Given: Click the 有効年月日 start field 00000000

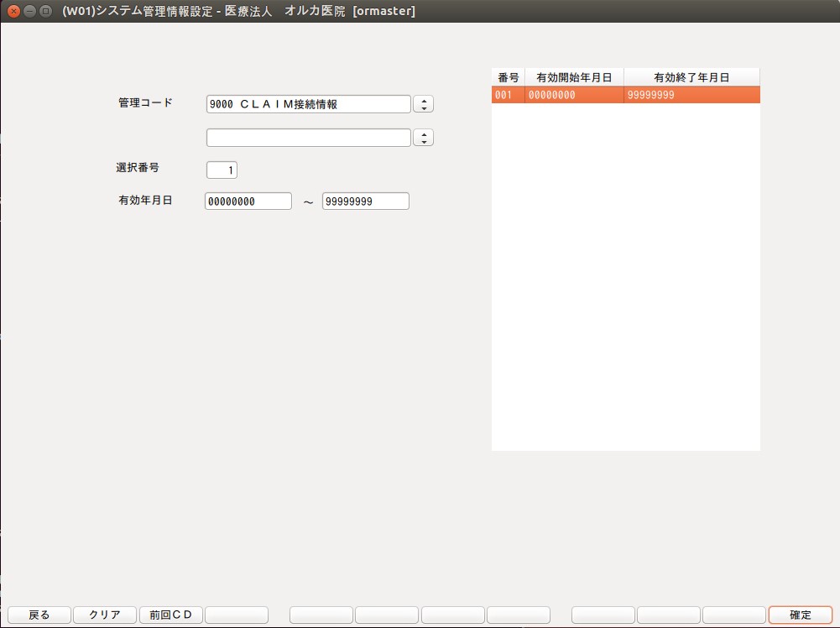Looking at the screenshot, I should coord(248,201).
